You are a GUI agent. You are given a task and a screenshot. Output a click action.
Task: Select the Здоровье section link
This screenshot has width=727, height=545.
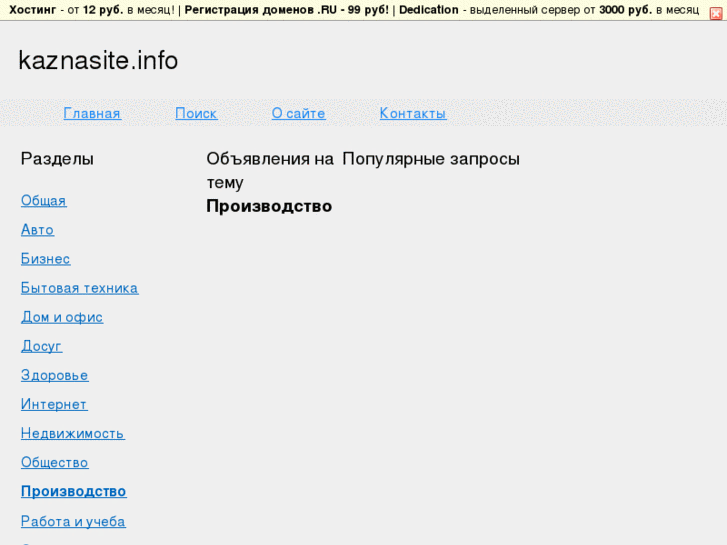[55, 375]
